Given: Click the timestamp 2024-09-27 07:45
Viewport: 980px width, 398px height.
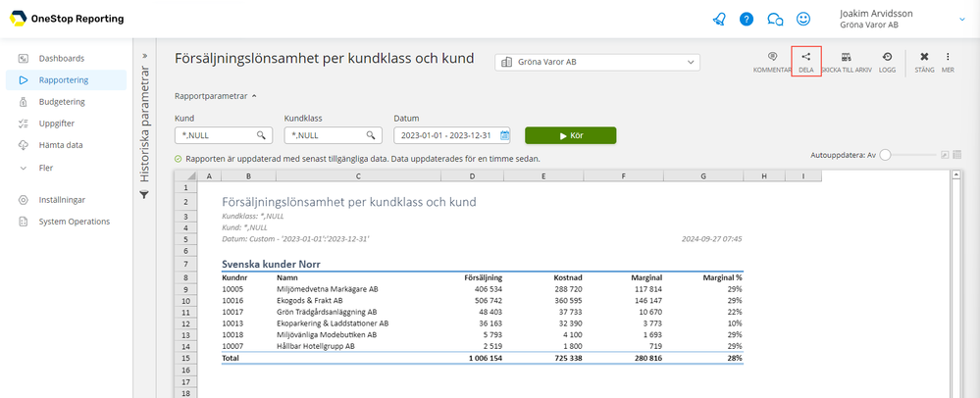Looking at the screenshot, I should click(712, 238).
